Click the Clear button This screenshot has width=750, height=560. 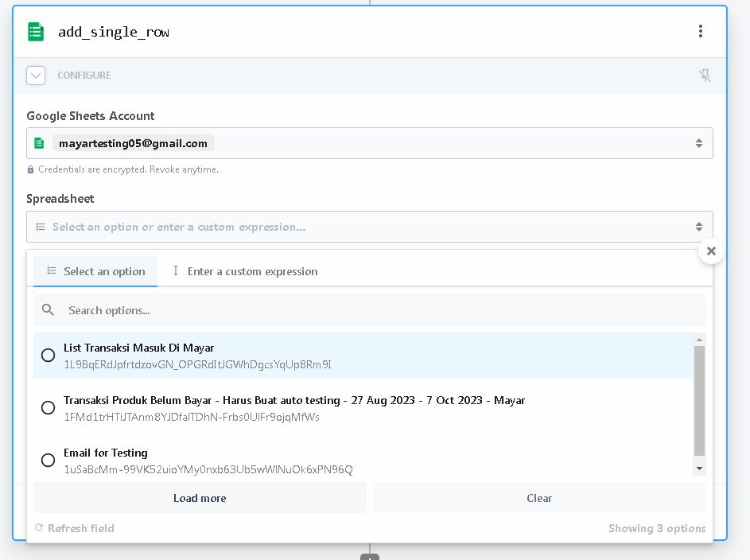539,498
